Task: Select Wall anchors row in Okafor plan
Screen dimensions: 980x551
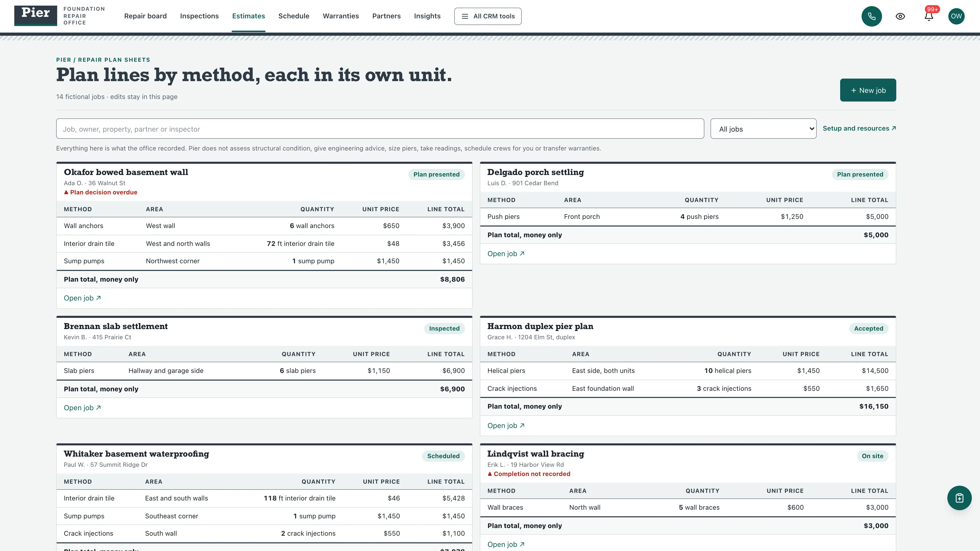Action: pos(264,226)
